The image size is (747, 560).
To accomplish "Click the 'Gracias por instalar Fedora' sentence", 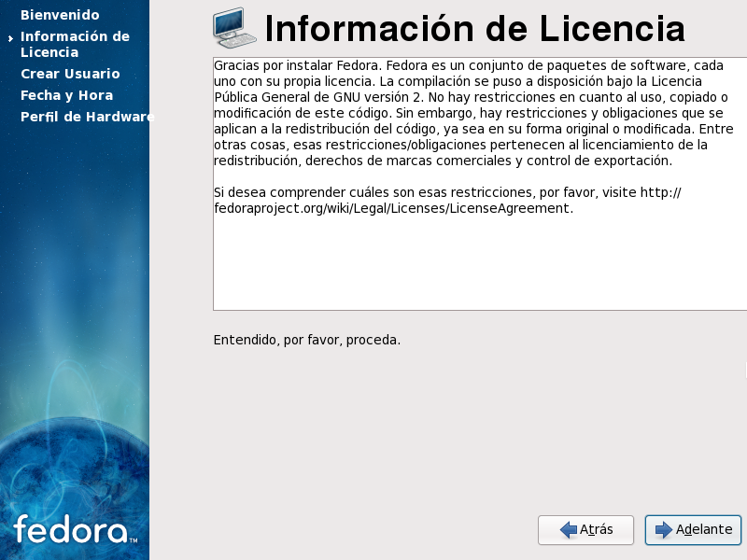I will (298, 65).
